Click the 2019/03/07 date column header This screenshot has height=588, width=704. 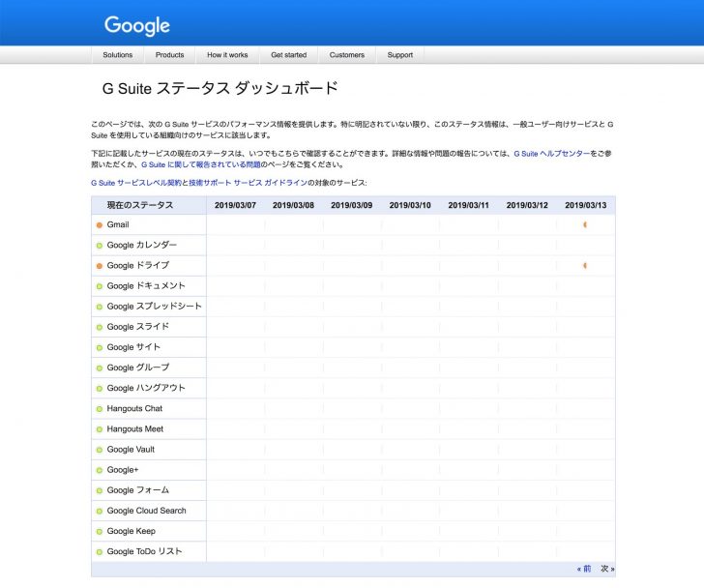[235, 205]
